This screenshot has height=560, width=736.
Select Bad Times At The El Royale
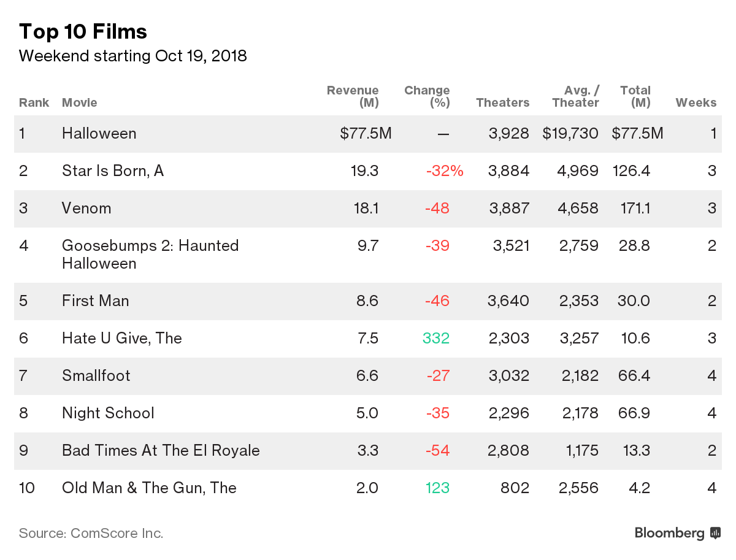click(x=161, y=450)
